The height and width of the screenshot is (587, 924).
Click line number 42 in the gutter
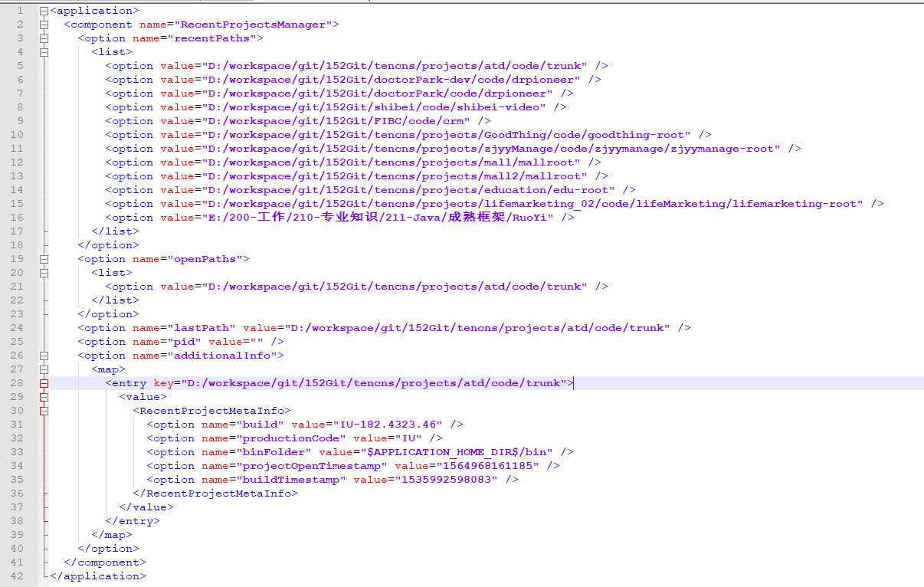click(x=17, y=576)
